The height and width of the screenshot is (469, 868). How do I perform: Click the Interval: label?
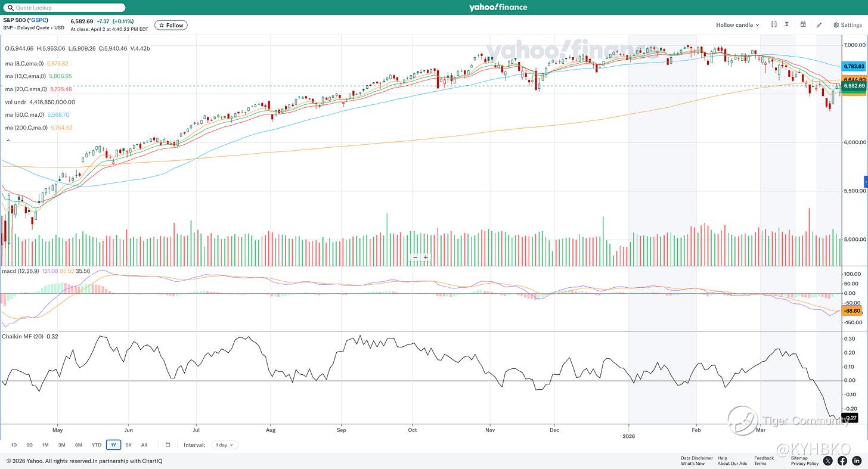(194, 445)
